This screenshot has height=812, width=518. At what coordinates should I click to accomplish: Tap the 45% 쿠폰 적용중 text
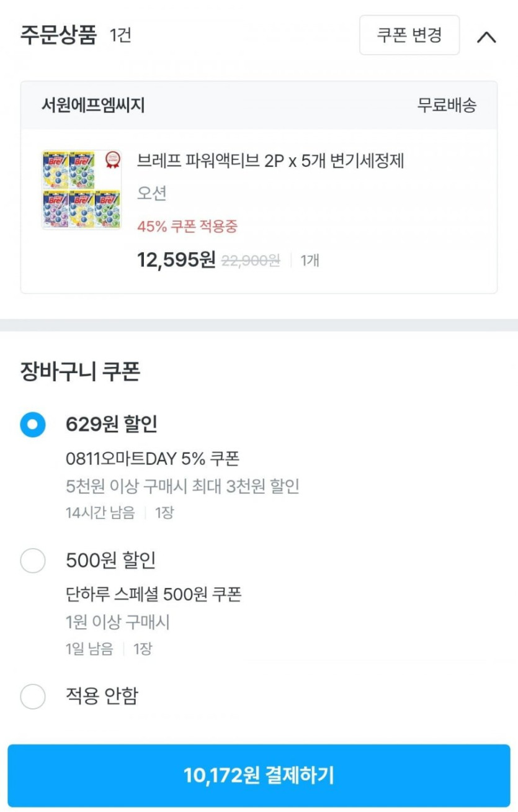pyautogui.click(x=187, y=227)
